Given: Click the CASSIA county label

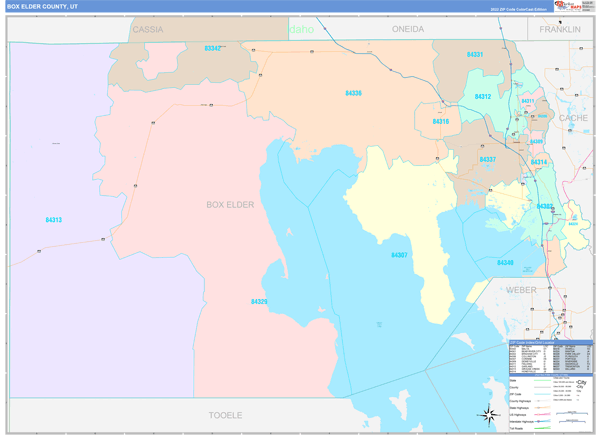Looking at the screenshot, I should tap(148, 29).
